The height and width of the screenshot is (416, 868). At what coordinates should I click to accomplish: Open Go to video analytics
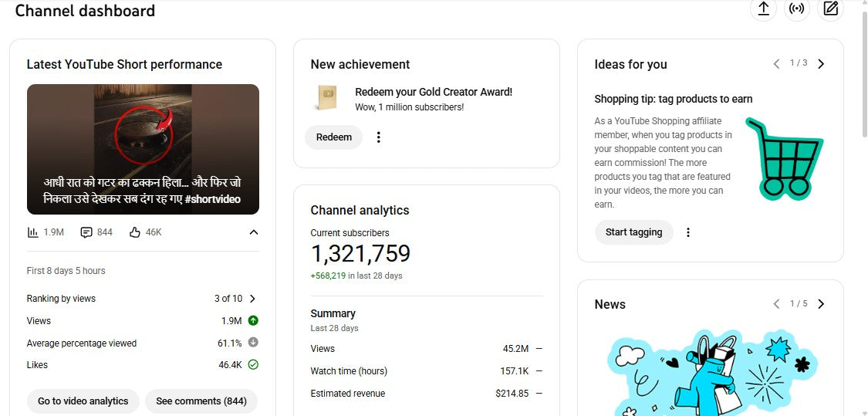click(83, 401)
